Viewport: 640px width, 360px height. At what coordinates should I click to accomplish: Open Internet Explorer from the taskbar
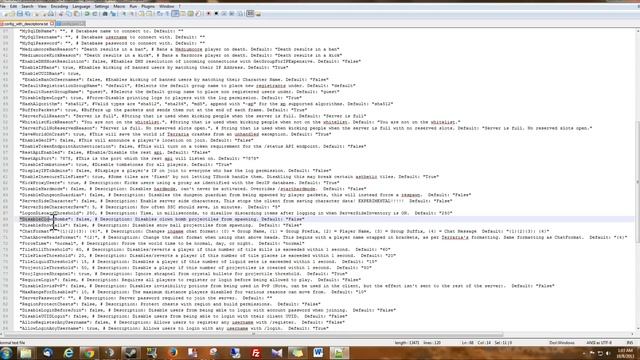(68, 353)
